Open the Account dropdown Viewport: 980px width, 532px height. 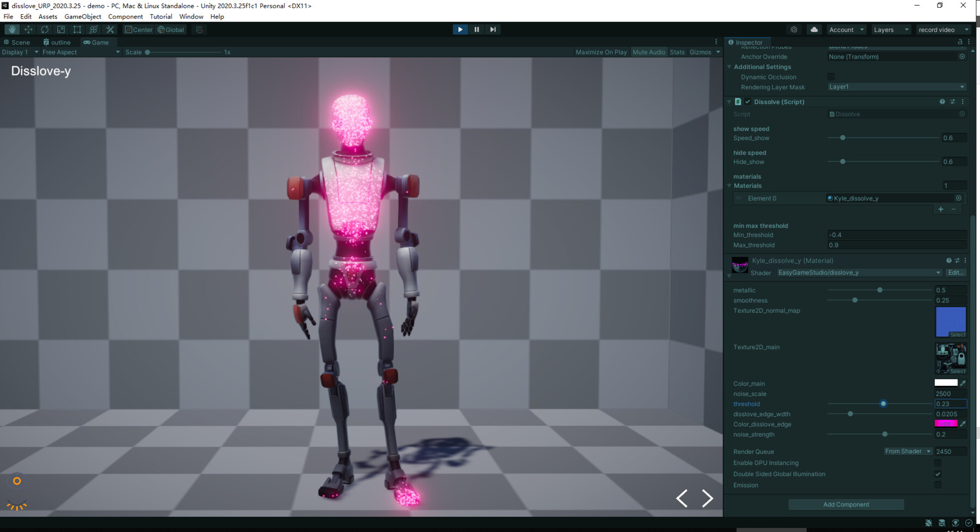tap(847, 29)
